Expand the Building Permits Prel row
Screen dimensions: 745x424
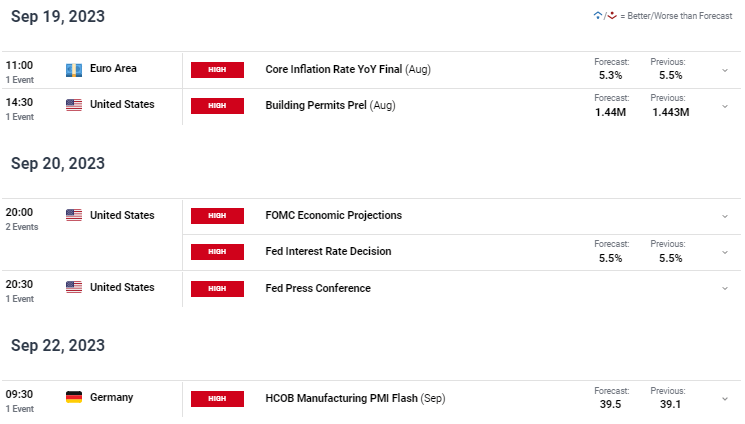coord(725,106)
